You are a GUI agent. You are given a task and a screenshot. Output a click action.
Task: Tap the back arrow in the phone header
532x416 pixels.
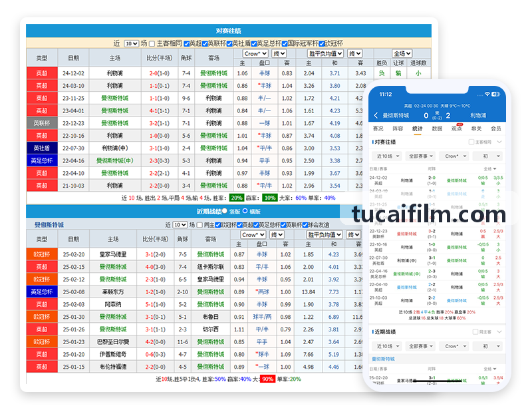(376, 115)
